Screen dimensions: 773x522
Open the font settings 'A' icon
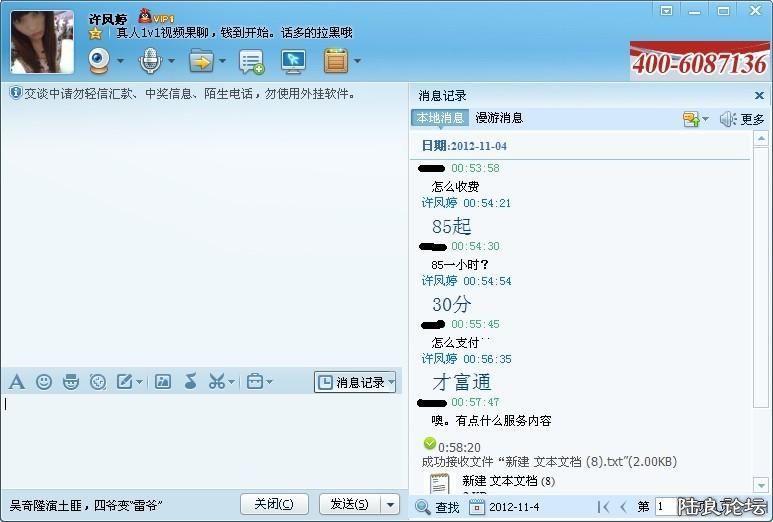click(x=16, y=382)
